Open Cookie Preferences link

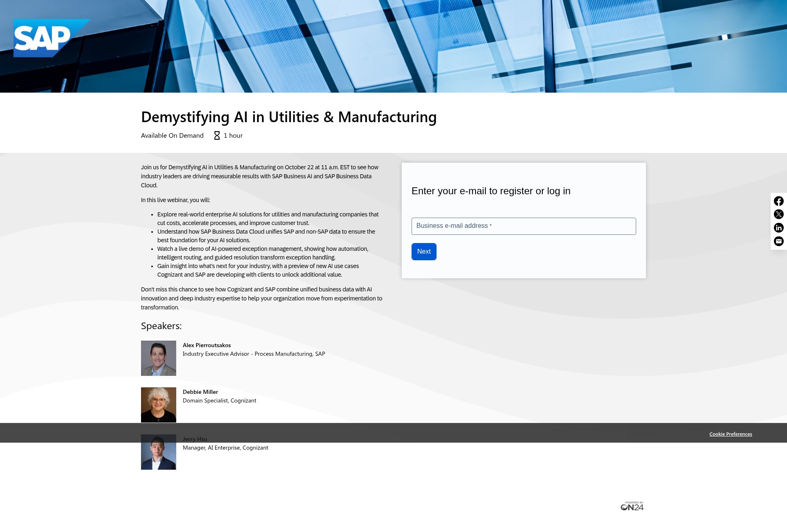pos(730,434)
